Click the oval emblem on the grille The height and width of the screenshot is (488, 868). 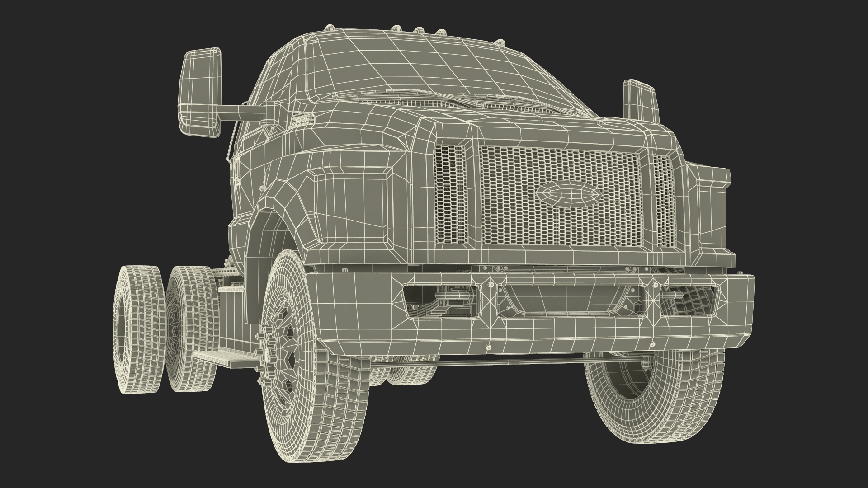pyautogui.click(x=569, y=195)
